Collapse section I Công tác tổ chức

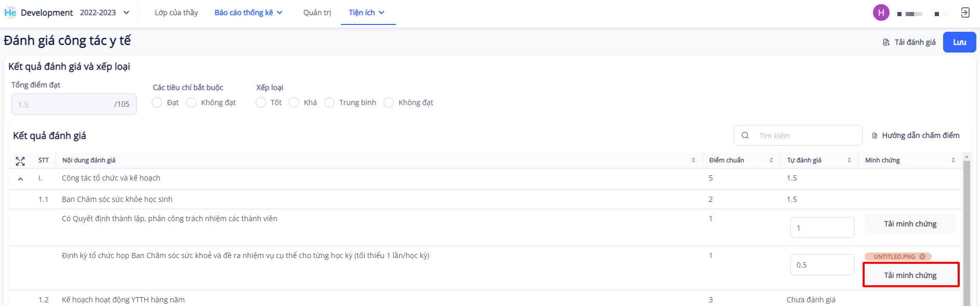(x=20, y=179)
